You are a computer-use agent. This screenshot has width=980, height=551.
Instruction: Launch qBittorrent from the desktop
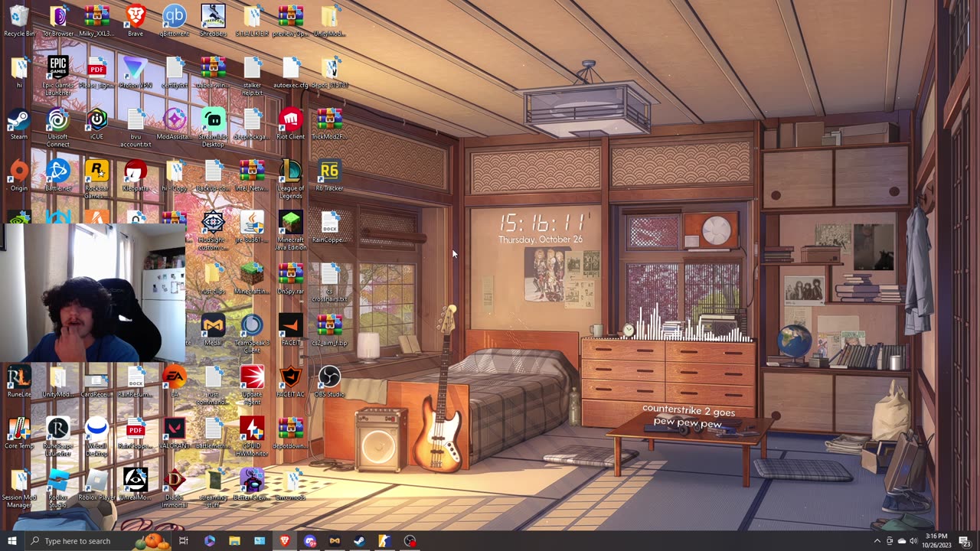[x=175, y=21]
